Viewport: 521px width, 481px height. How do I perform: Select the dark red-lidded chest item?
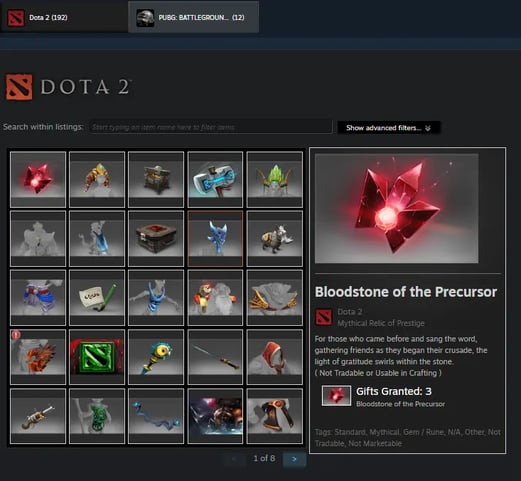[156, 238]
